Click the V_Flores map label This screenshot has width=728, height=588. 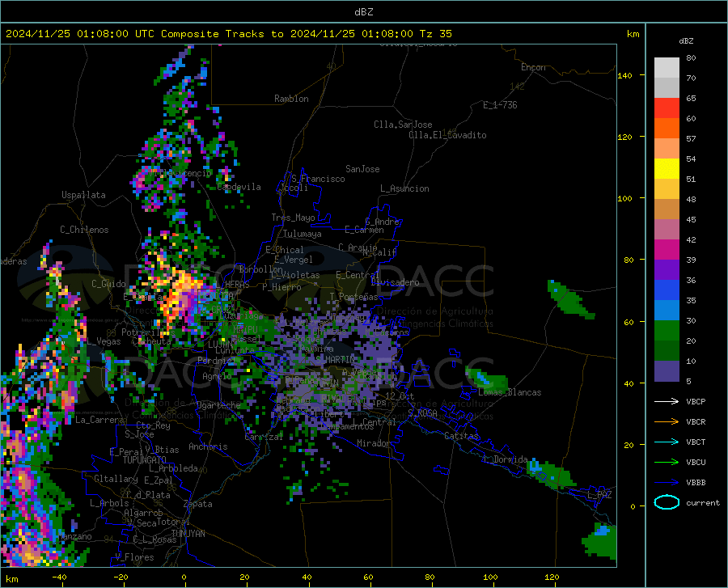[x=134, y=557]
